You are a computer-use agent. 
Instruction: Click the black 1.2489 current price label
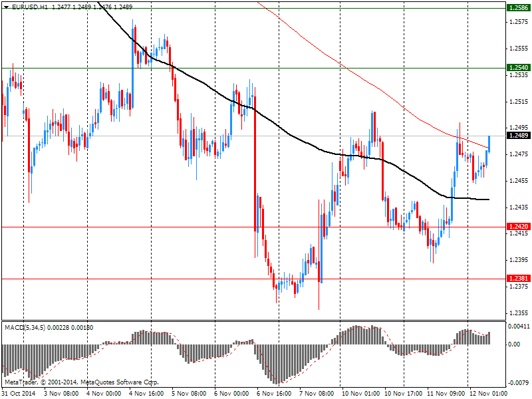click(518, 136)
